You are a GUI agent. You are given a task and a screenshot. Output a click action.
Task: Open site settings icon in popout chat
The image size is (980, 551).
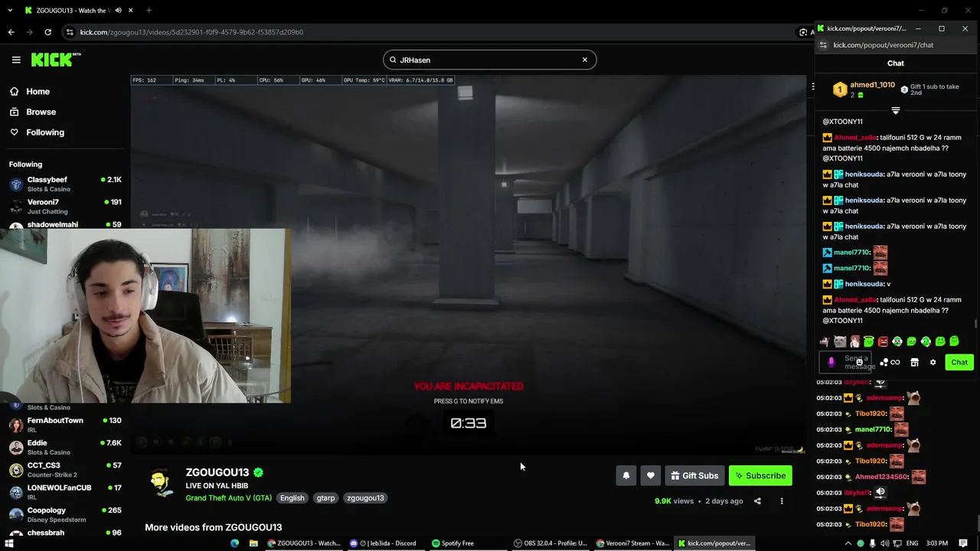tap(823, 45)
